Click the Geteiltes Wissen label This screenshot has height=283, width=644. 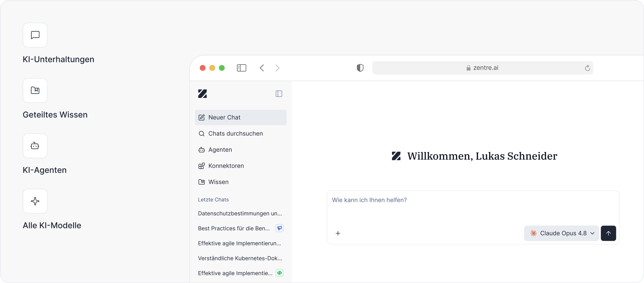(55, 115)
